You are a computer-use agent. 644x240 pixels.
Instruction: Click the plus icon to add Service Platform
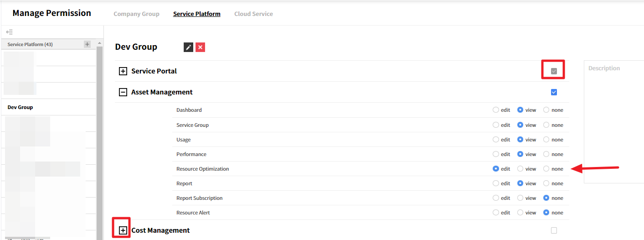pos(87,44)
